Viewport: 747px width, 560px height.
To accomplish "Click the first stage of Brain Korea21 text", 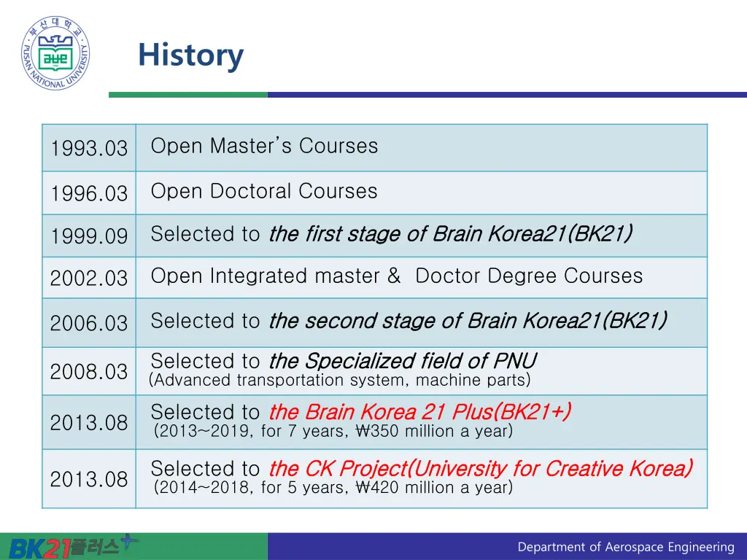I will coord(450,234).
